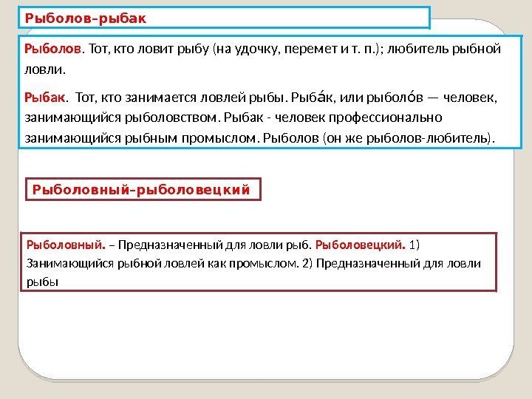Click the text 'Занимающийся рыбной ловлей как промыслом'
This screenshot has width=532, height=399.
[162, 263]
